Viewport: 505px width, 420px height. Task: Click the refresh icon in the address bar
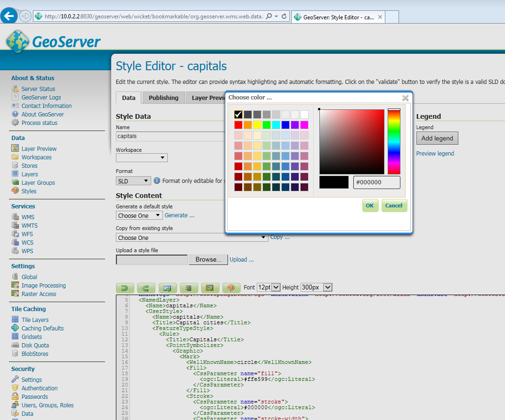click(284, 16)
